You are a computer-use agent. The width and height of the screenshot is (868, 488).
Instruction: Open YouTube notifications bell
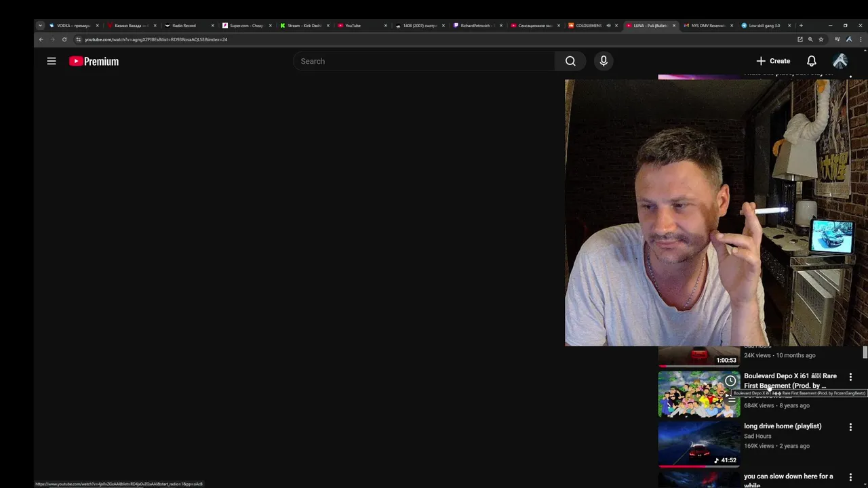[811, 61]
